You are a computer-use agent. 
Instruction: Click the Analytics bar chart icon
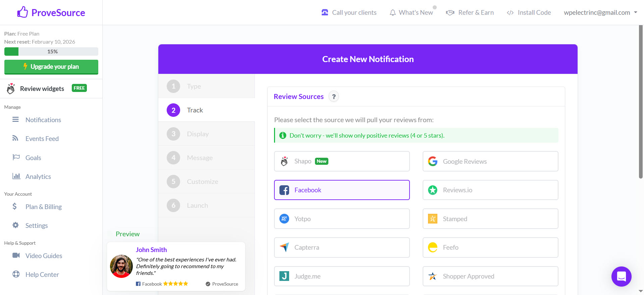coord(16,176)
